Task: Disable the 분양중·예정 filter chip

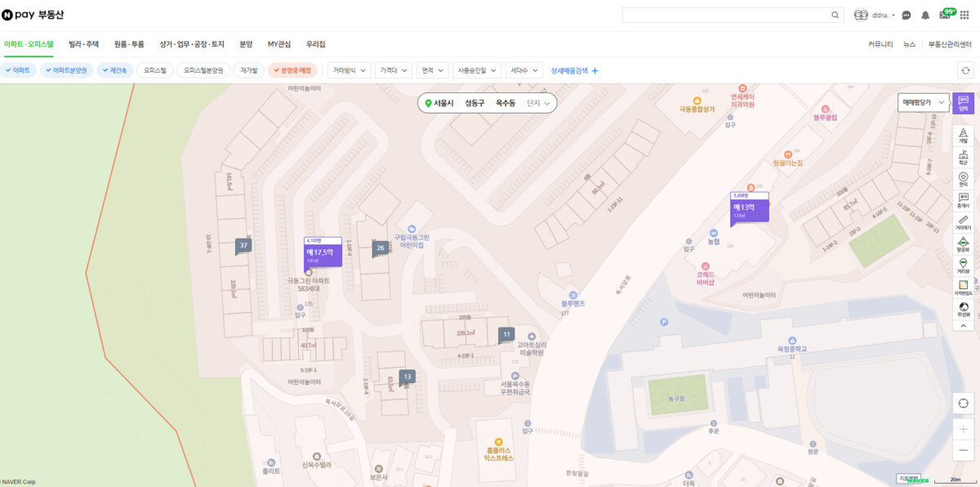Action: 292,70
